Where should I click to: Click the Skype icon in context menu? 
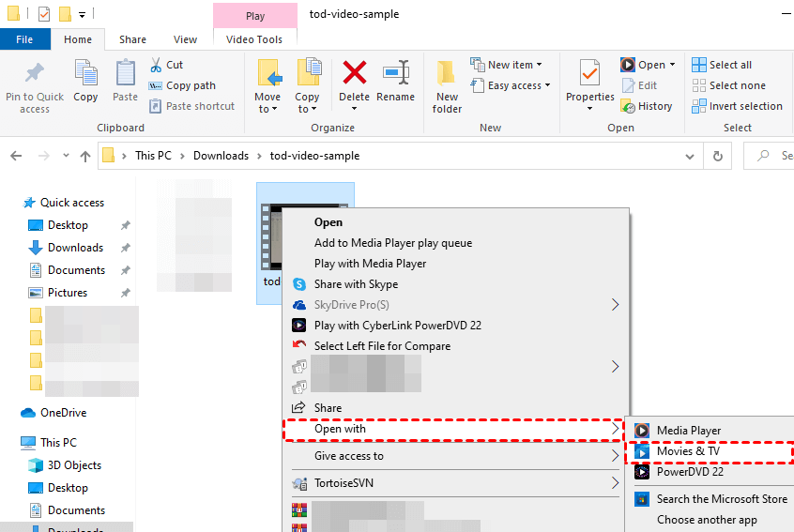point(299,284)
